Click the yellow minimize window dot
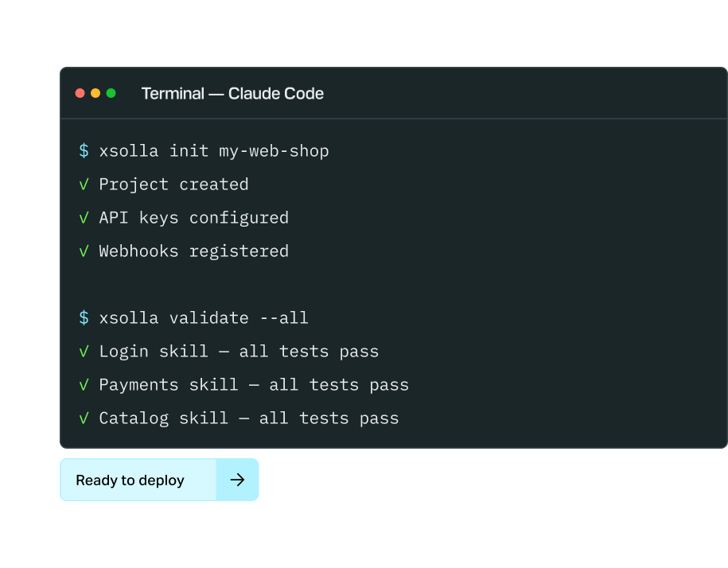This screenshot has width=728, height=568. (95, 93)
